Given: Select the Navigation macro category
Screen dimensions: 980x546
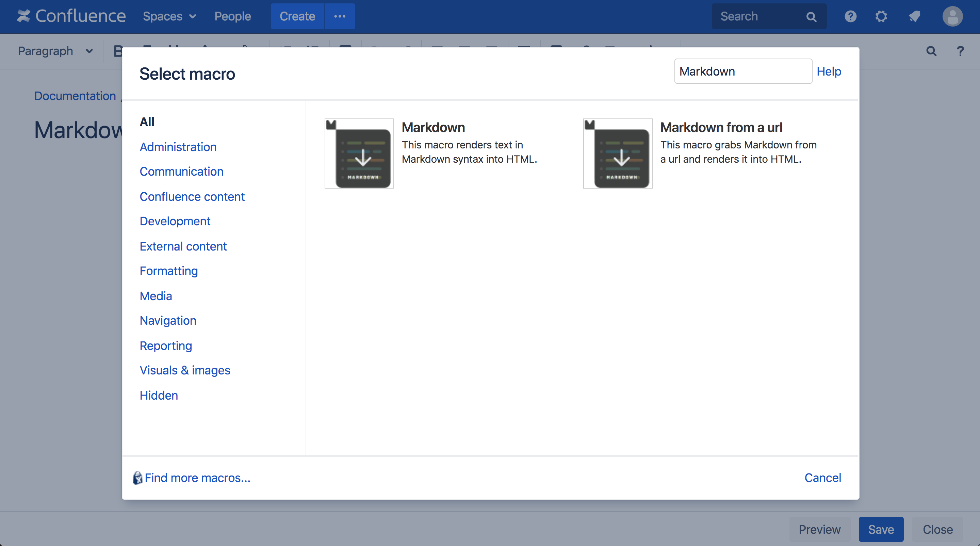Looking at the screenshot, I should tap(168, 321).
